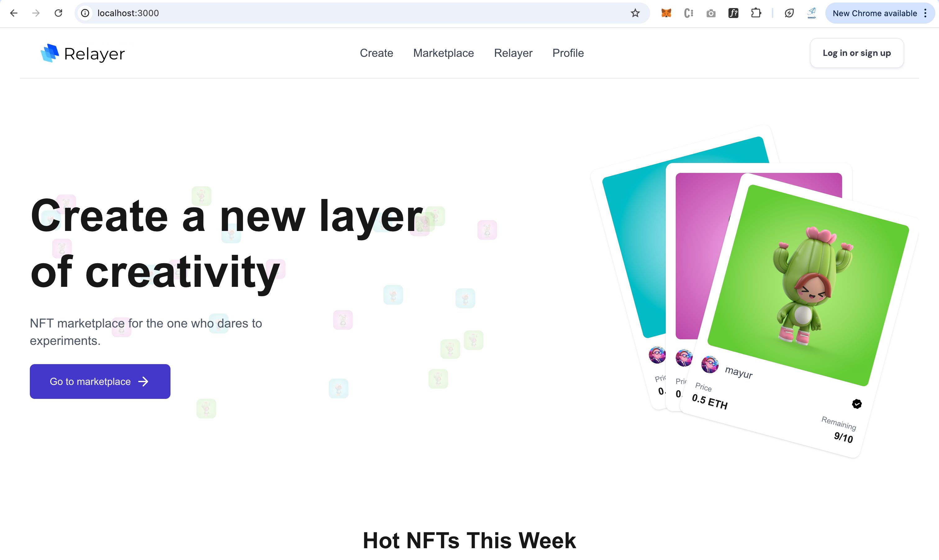The image size is (939, 560).
Task: Reload the localhost page
Action: (58, 13)
